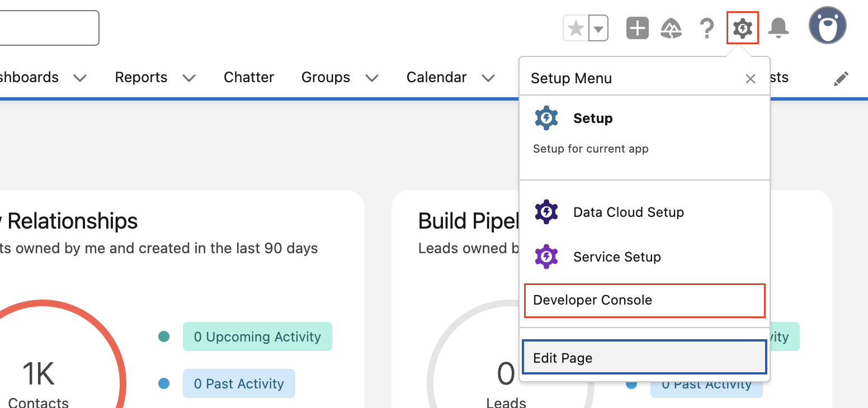Click the blue Setup gear icon

click(x=546, y=118)
